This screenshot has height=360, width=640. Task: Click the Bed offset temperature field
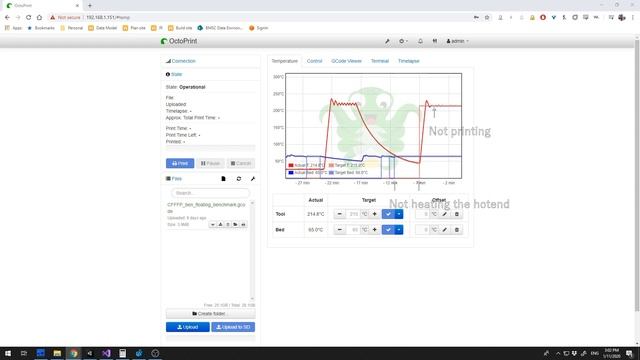point(422,230)
